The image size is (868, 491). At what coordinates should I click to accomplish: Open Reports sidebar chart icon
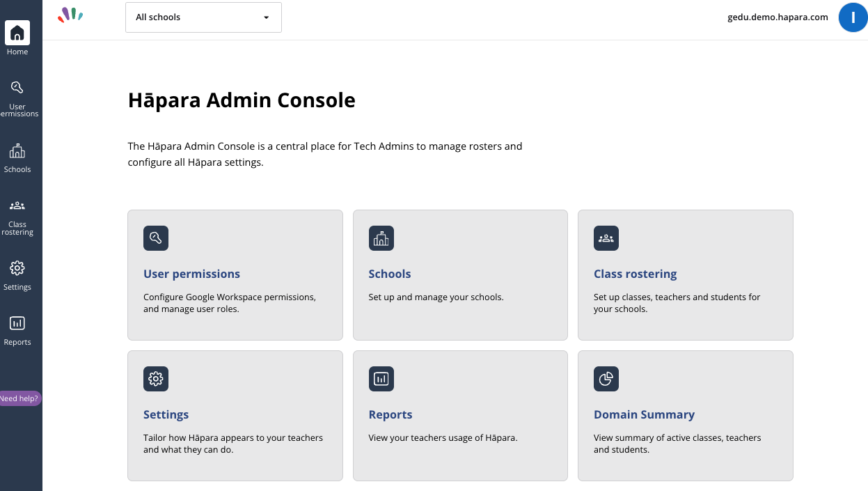point(17,323)
